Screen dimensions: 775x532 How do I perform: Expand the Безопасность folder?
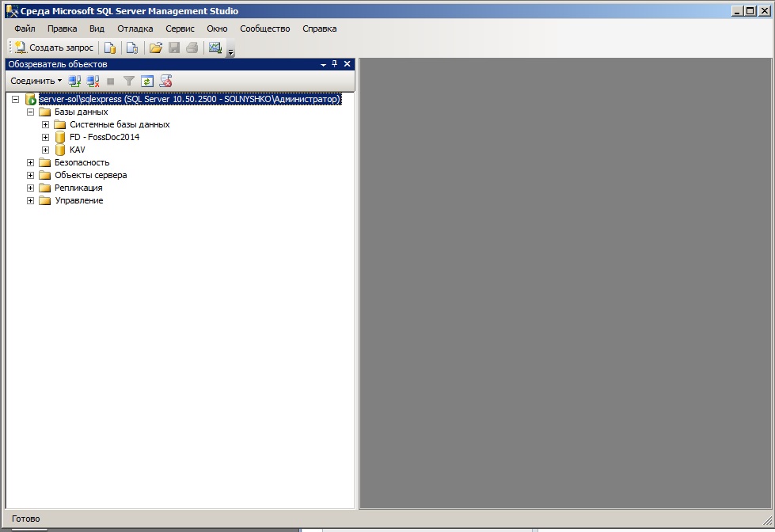(x=31, y=162)
